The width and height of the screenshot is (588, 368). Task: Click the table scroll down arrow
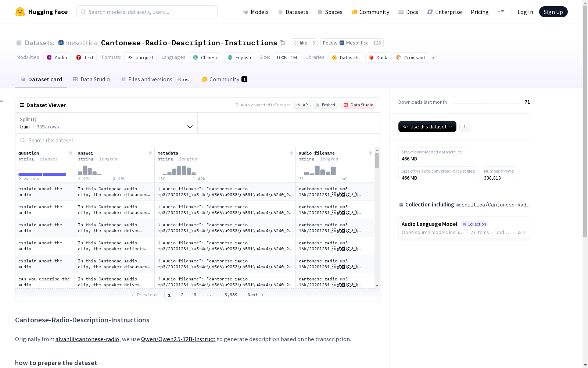[377, 286]
